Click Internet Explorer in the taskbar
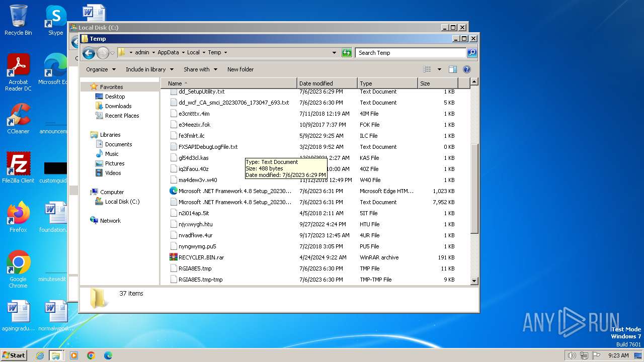The height and width of the screenshot is (362, 644). point(40,355)
